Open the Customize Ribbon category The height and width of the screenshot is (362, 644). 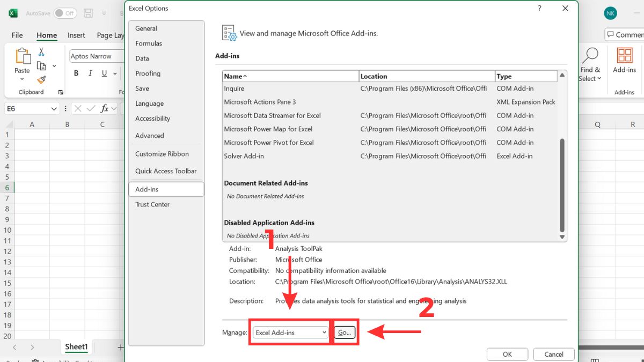coord(166,154)
